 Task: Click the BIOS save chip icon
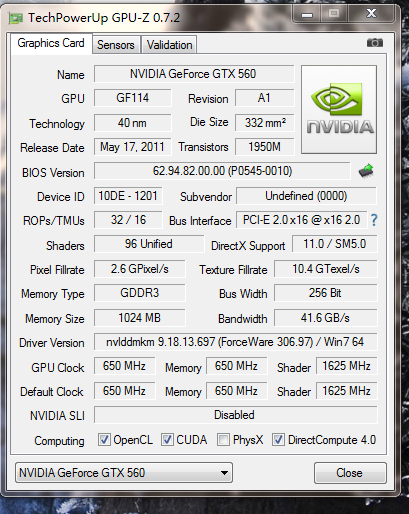(x=366, y=171)
